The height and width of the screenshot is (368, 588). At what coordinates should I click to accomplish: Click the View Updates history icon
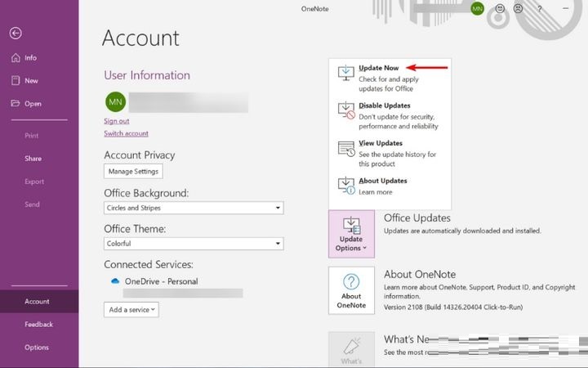pyautogui.click(x=346, y=149)
